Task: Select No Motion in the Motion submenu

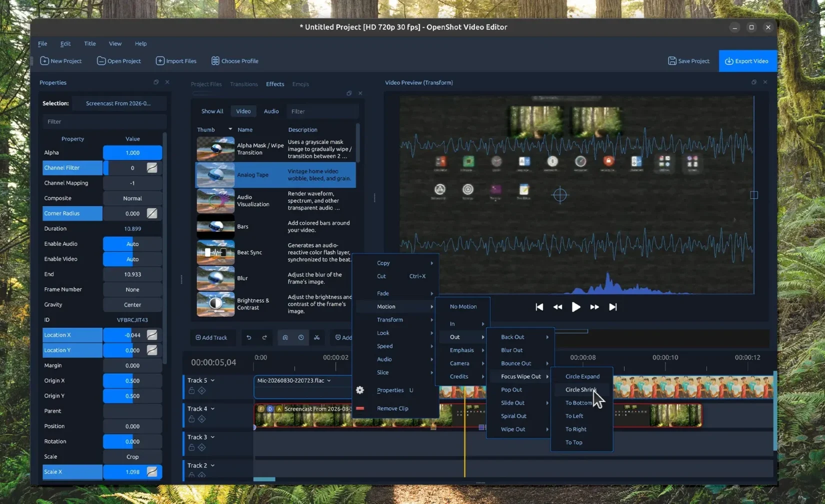Action: [463, 306]
